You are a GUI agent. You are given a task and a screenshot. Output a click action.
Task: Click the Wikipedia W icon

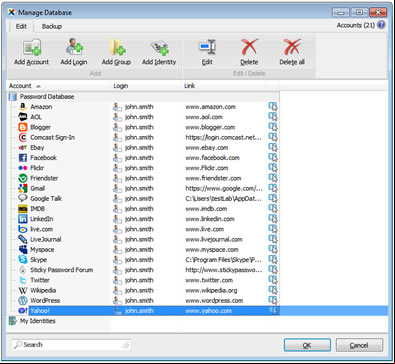tap(23, 290)
